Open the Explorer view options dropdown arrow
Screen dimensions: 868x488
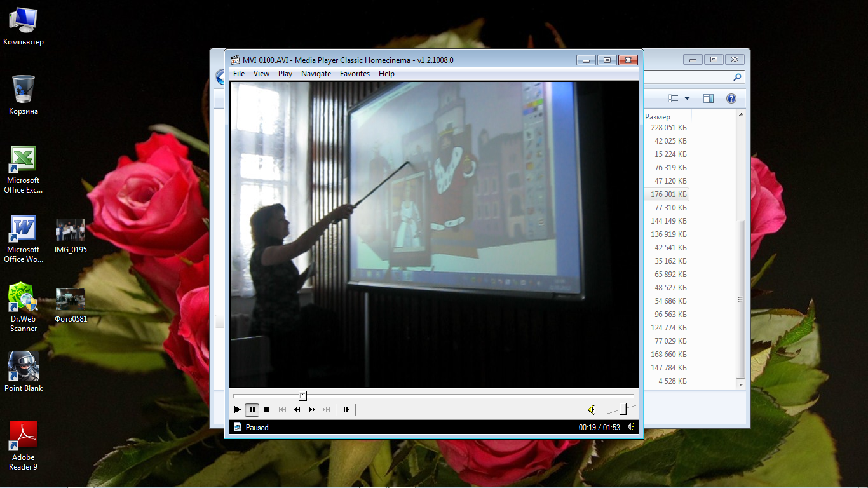click(x=687, y=98)
